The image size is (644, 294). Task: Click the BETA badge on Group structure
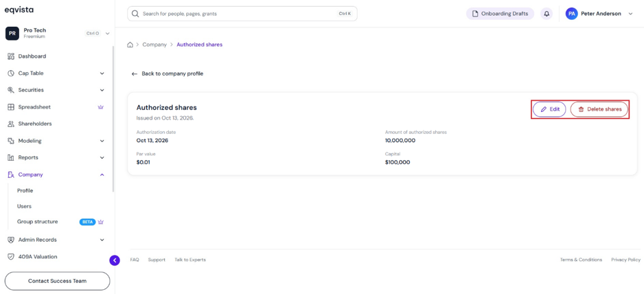[87, 222]
